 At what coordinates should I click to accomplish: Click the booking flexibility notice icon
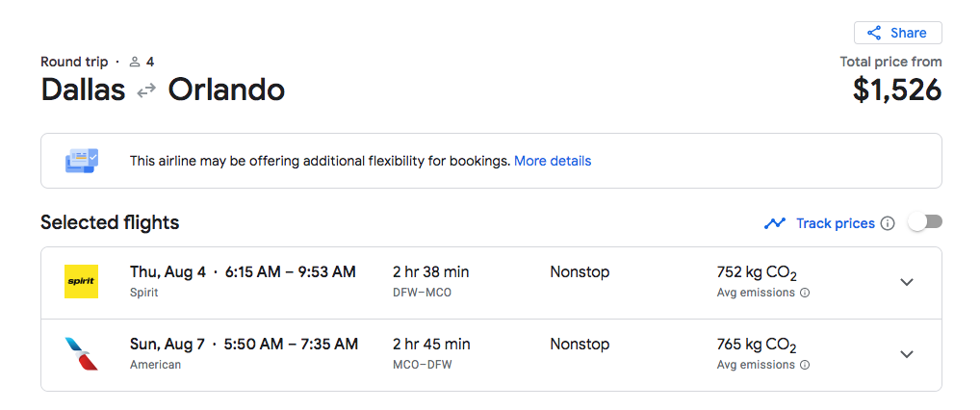[x=81, y=161]
